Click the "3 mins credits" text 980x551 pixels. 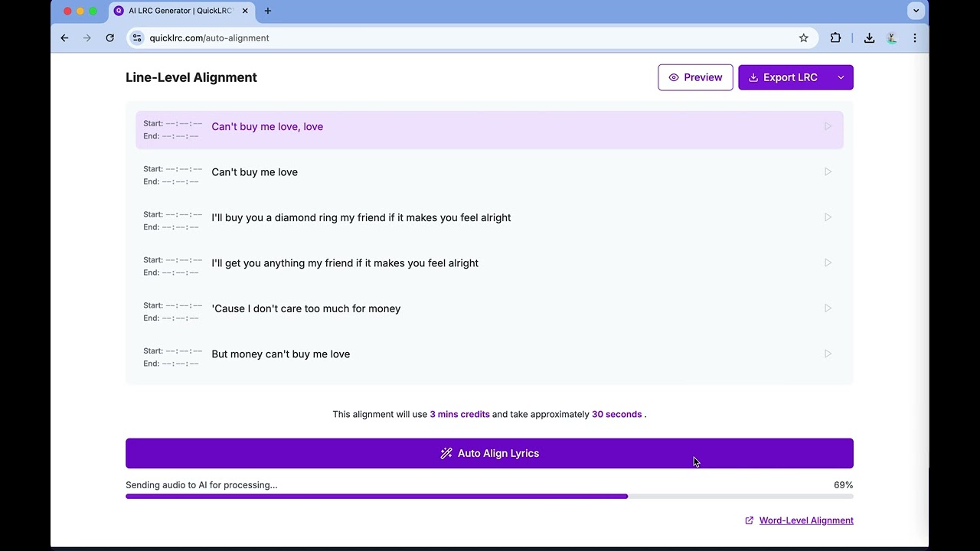(459, 414)
